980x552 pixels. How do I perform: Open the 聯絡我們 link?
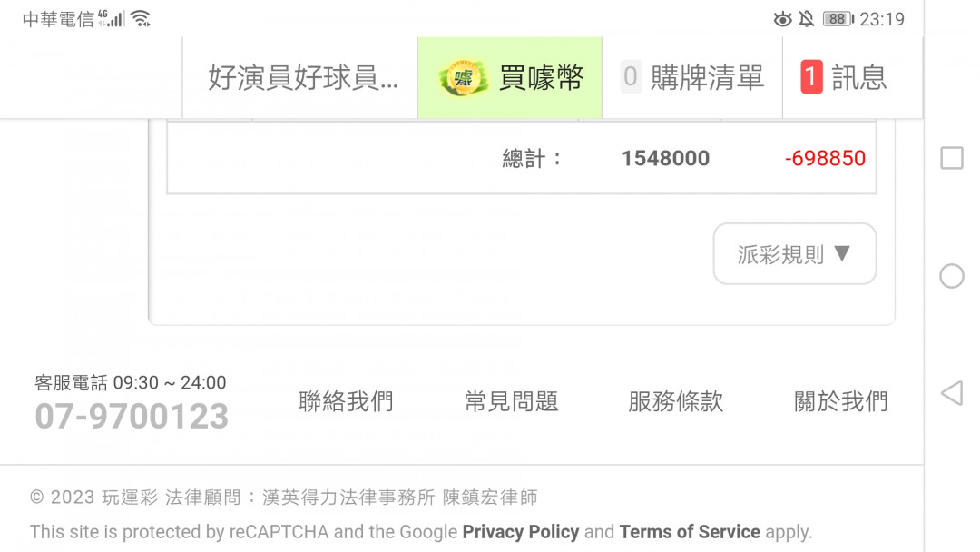346,401
